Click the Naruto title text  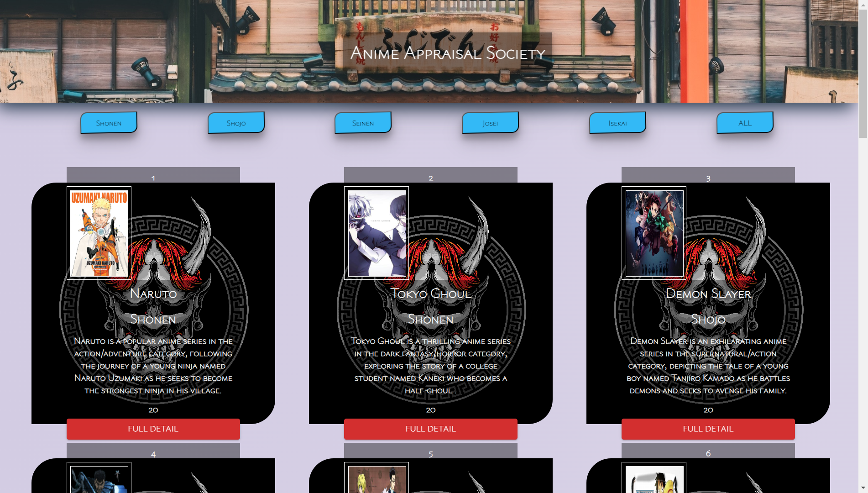153,294
